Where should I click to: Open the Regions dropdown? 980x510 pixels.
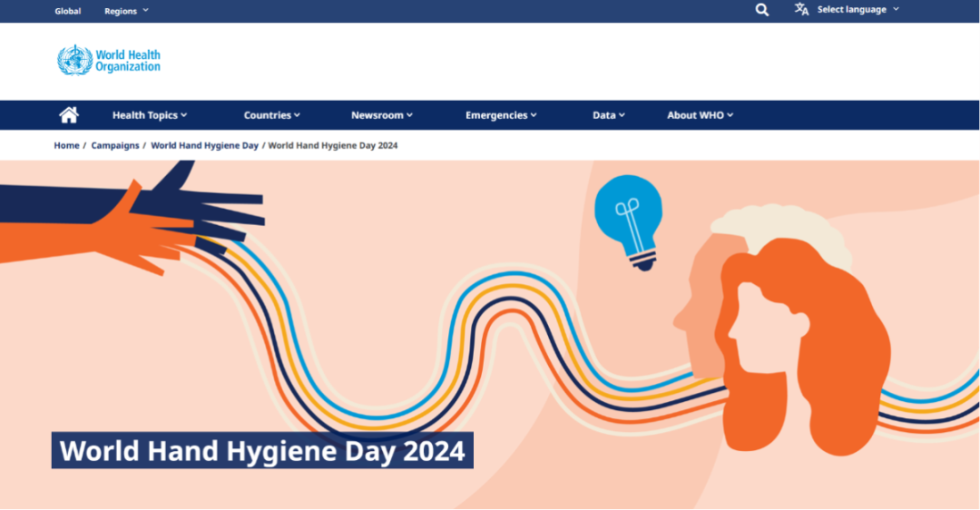point(126,11)
